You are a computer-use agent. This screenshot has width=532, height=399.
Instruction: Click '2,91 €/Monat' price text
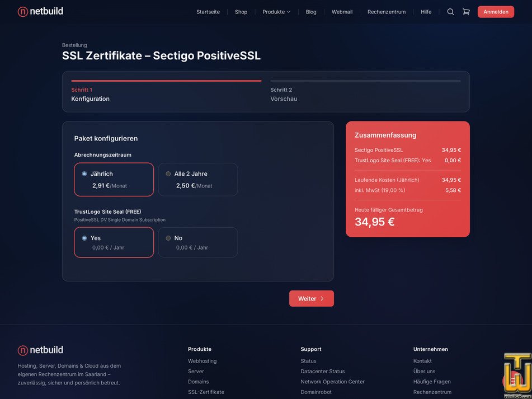(x=110, y=186)
